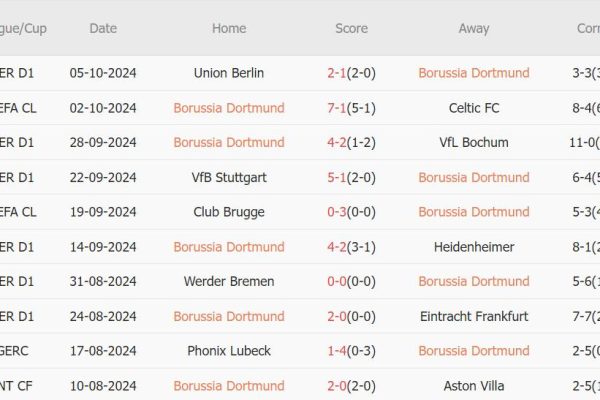
Task: Open the 7-1 score against Celtic FC
Action: 338,108
